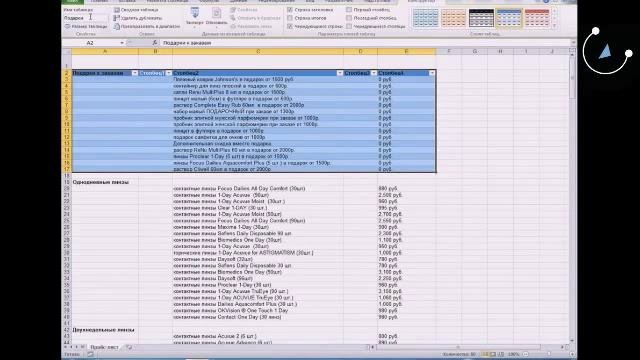Image resolution: width=640 pixels, height=360 pixels.
Task: Open the Name Box dropdown arrow next to A2
Action: click(122, 43)
